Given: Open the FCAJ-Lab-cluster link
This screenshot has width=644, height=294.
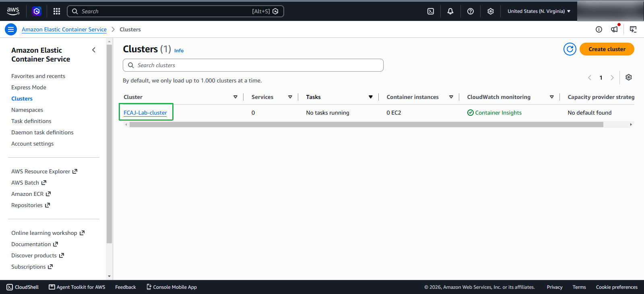Looking at the screenshot, I should (145, 113).
